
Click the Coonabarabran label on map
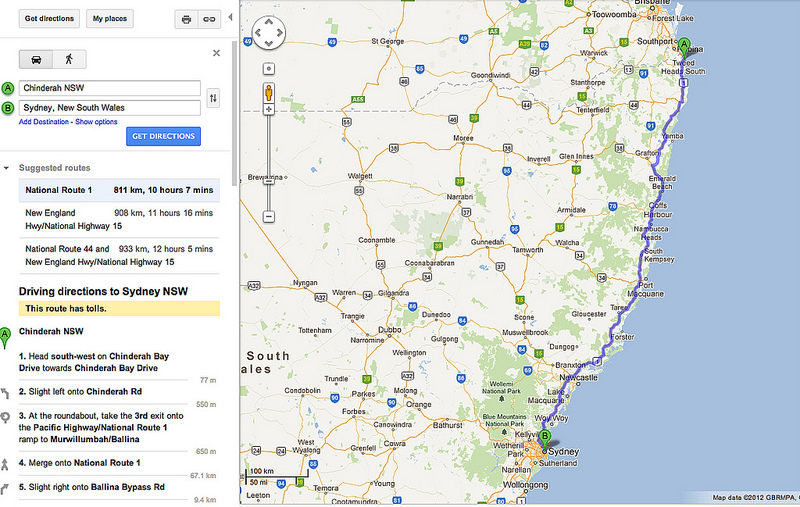point(429,263)
